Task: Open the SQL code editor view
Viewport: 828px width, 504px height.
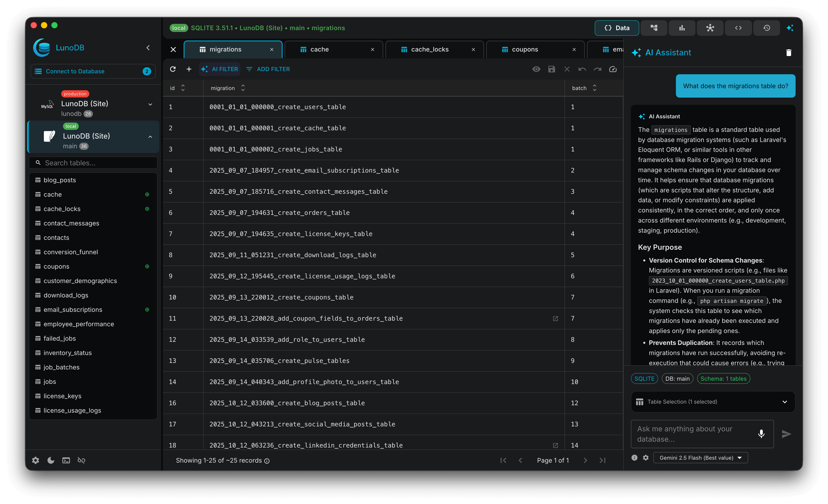Action: pyautogui.click(x=738, y=28)
